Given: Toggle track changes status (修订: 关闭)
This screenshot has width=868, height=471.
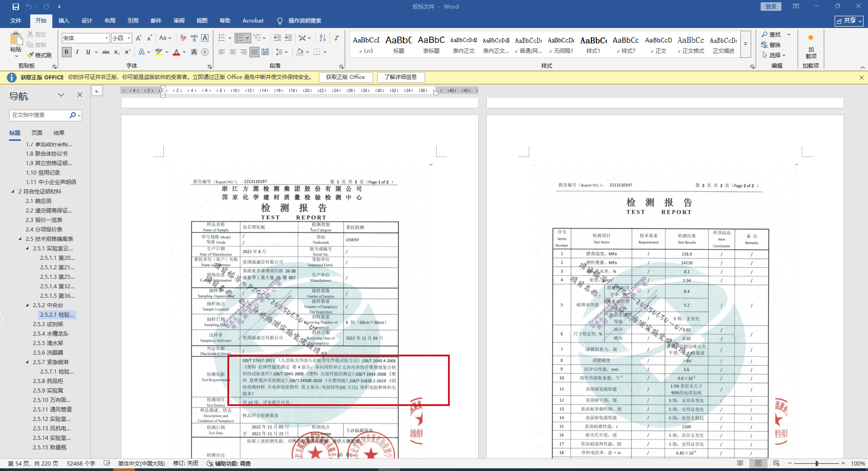Looking at the screenshot, I should click(185, 463).
